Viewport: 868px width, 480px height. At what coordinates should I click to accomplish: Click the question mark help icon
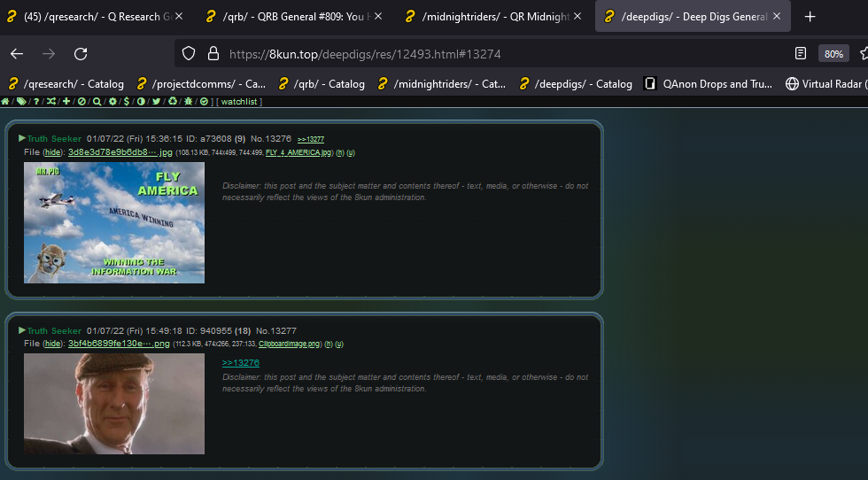click(36, 101)
